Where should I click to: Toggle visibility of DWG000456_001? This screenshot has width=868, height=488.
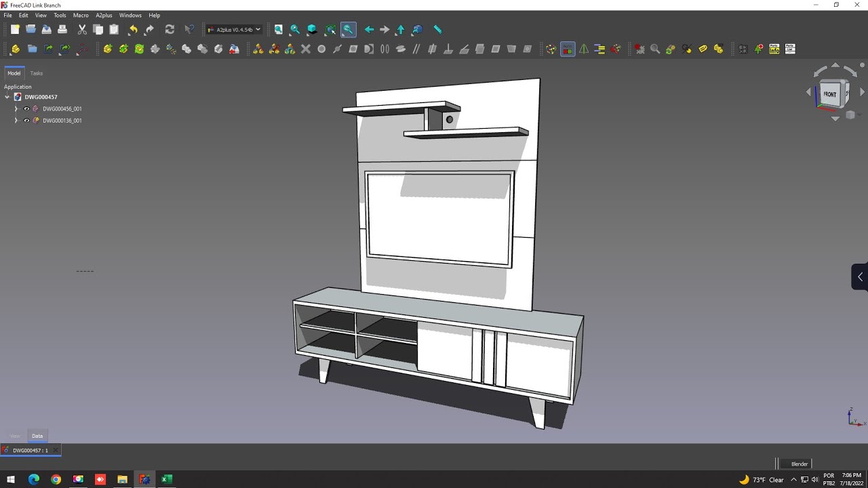pyautogui.click(x=26, y=108)
